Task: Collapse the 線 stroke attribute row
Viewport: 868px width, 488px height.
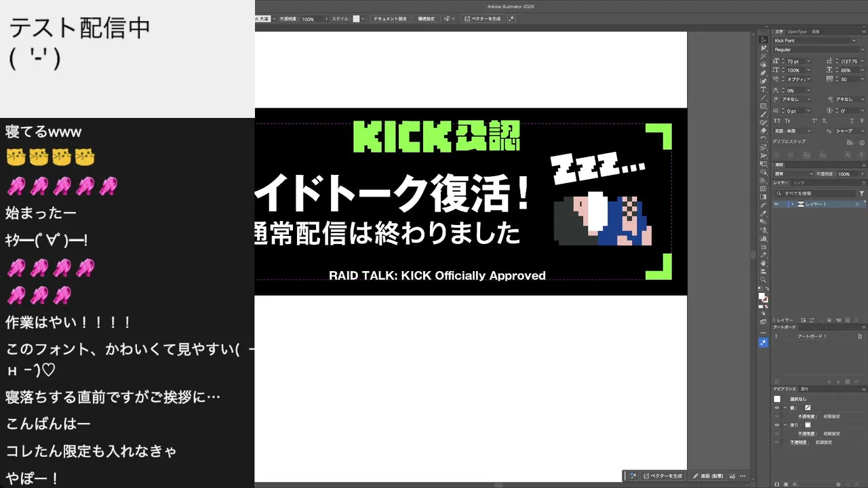Action: tap(785, 407)
